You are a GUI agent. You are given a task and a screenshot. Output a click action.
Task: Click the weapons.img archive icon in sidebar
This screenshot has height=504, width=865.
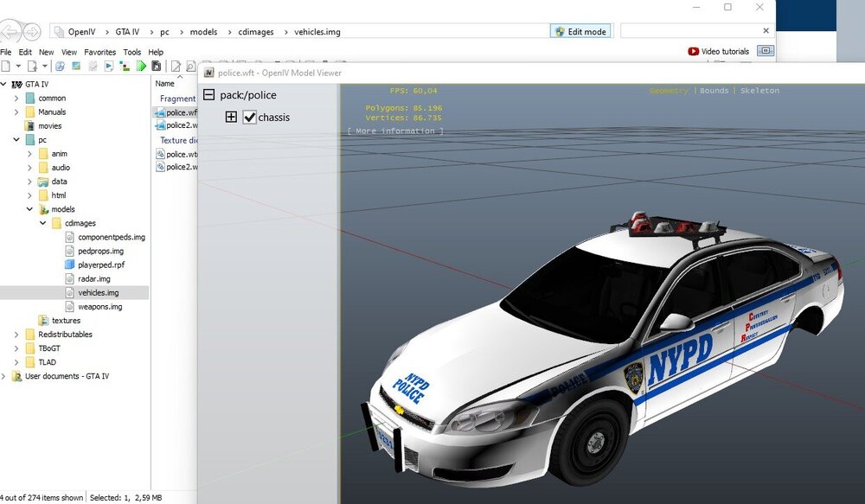69,306
